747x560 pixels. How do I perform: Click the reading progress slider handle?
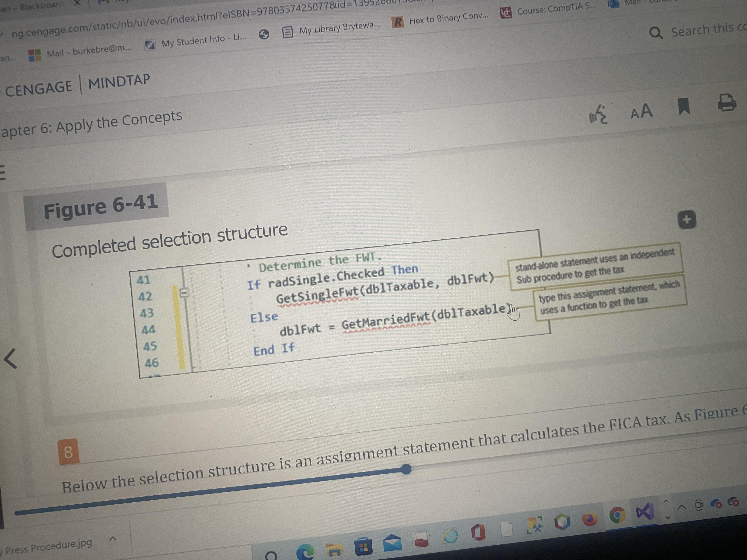(x=406, y=469)
